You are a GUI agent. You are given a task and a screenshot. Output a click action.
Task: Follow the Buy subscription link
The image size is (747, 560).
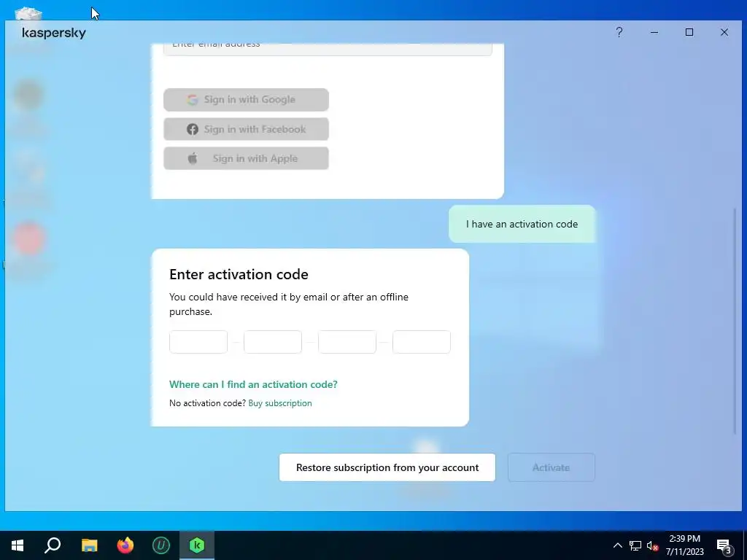280,402
